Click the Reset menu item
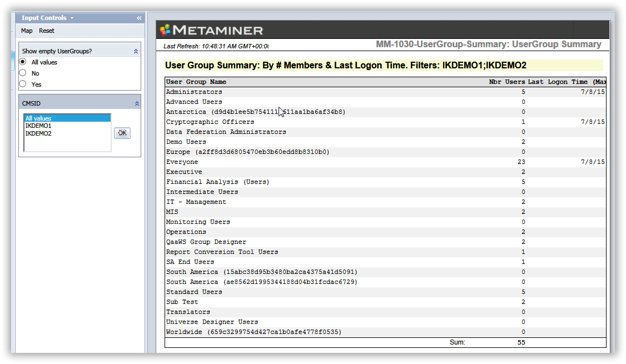626x364 pixels. click(47, 31)
